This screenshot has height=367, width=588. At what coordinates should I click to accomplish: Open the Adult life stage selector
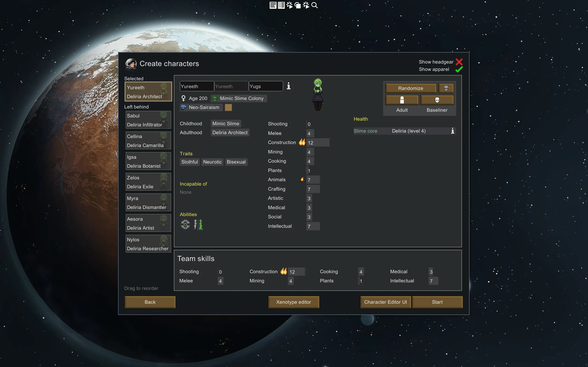[x=402, y=100]
